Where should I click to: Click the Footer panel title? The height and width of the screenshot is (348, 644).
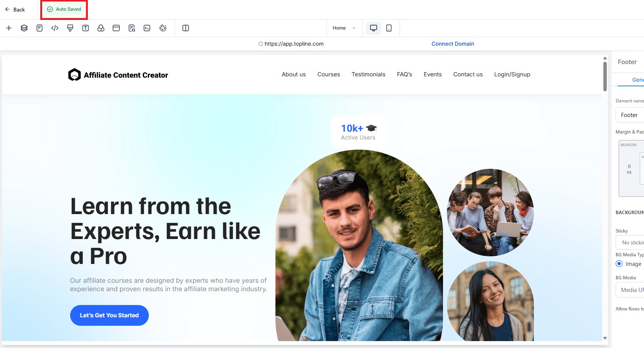[627, 62]
